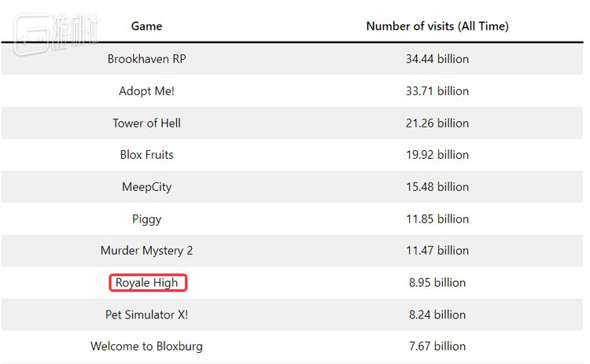
Task: Click the Blox Fruits entry
Action: click(146, 155)
